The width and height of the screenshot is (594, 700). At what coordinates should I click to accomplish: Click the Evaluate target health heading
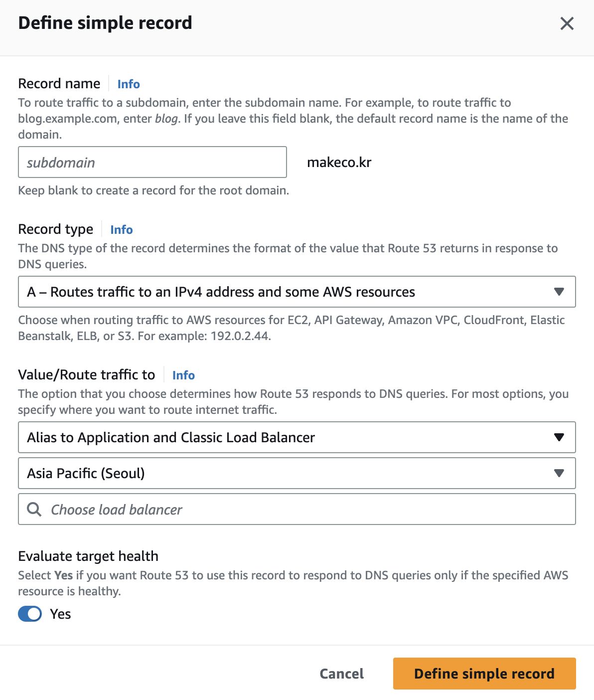pyautogui.click(x=88, y=556)
